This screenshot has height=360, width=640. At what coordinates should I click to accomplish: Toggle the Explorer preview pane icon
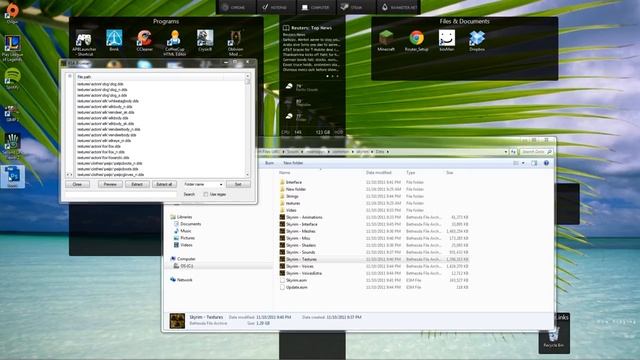(534, 163)
